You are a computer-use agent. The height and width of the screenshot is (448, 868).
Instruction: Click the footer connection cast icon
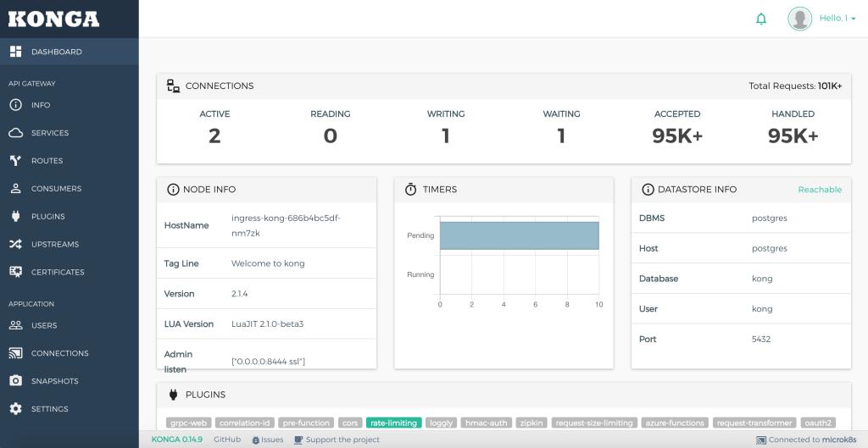(x=761, y=440)
